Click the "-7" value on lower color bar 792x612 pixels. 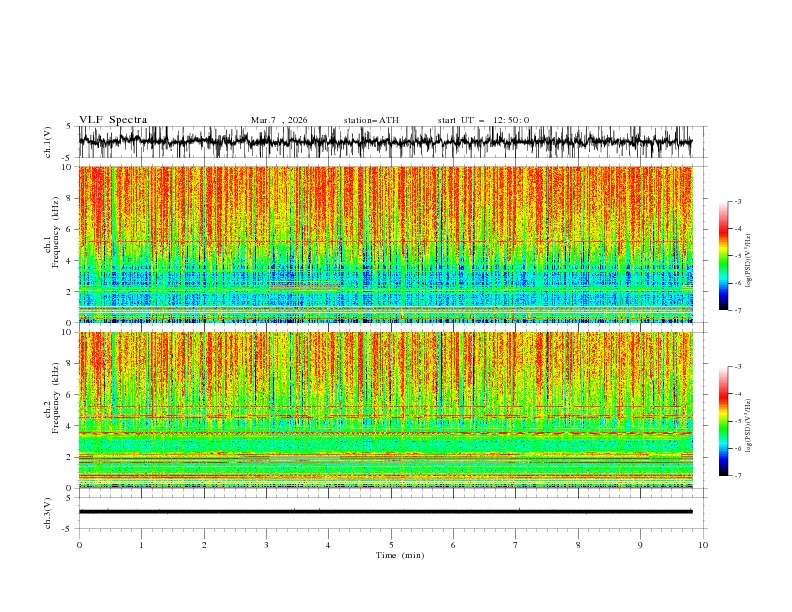pyautogui.click(x=737, y=475)
